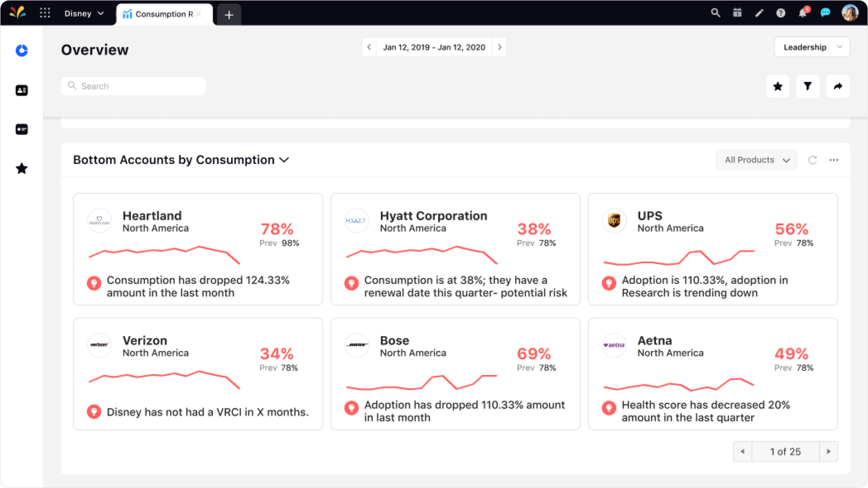Image resolution: width=868 pixels, height=488 pixels.
Task: Click Hyatt insight lightbulb icon
Action: click(x=351, y=283)
